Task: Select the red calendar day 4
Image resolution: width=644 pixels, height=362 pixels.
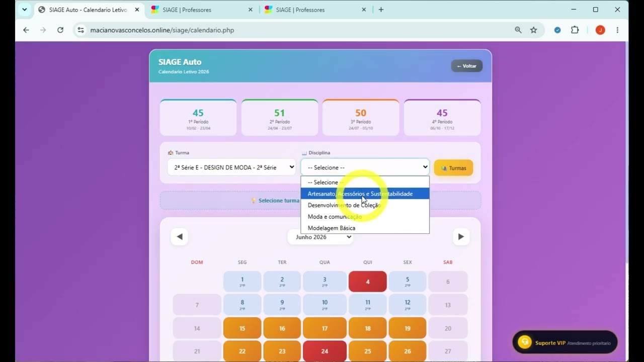Action: click(368, 282)
